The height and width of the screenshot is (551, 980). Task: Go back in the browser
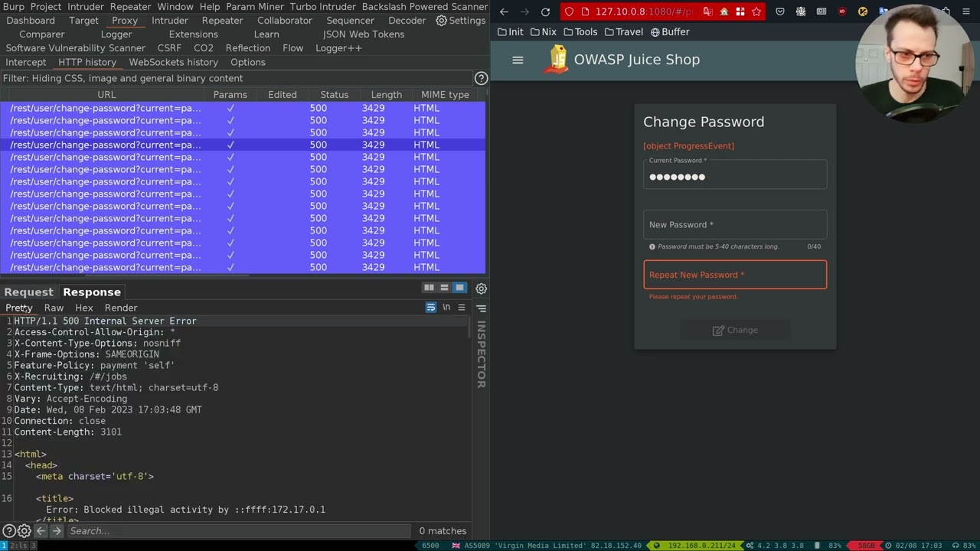click(504, 11)
